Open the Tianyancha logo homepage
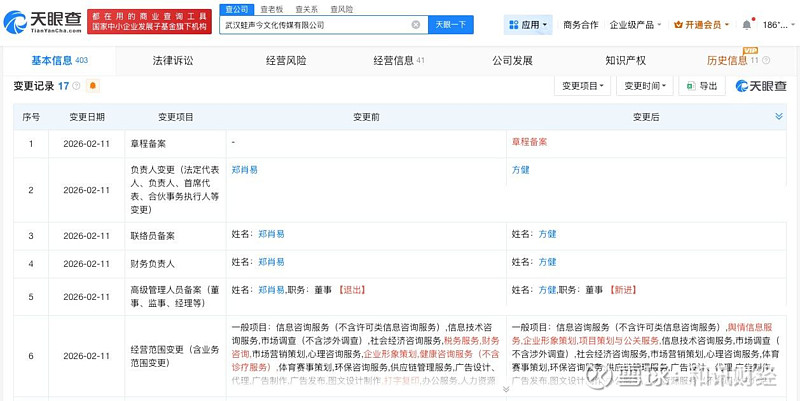Image resolution: width=800 pixels, height=401 pixels. pyautogui.click(x=43, y=22)
